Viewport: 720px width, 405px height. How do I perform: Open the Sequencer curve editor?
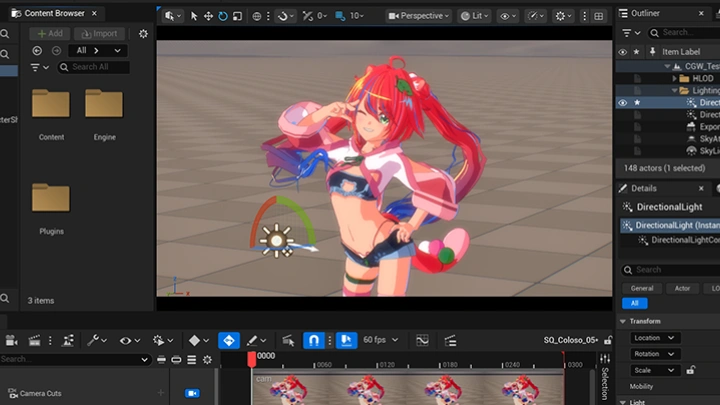pos(422,341)
